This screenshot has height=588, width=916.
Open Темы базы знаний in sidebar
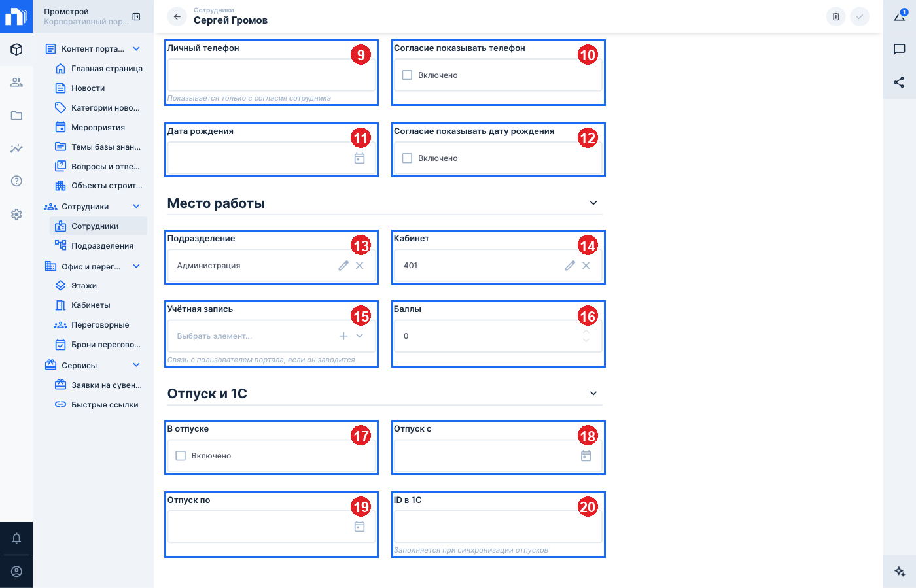[x=99, y=147]
